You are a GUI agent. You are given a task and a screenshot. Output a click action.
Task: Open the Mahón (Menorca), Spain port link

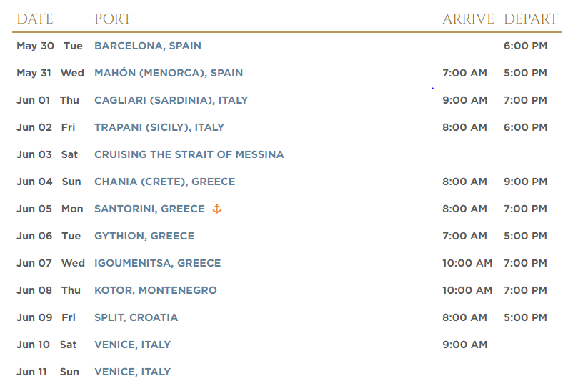[x=169, y=73]
